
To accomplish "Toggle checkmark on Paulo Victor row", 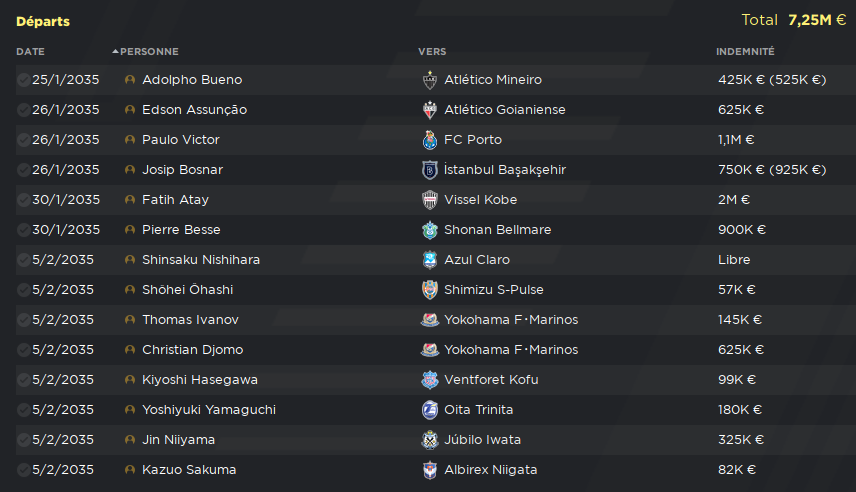I will [23, 140].
